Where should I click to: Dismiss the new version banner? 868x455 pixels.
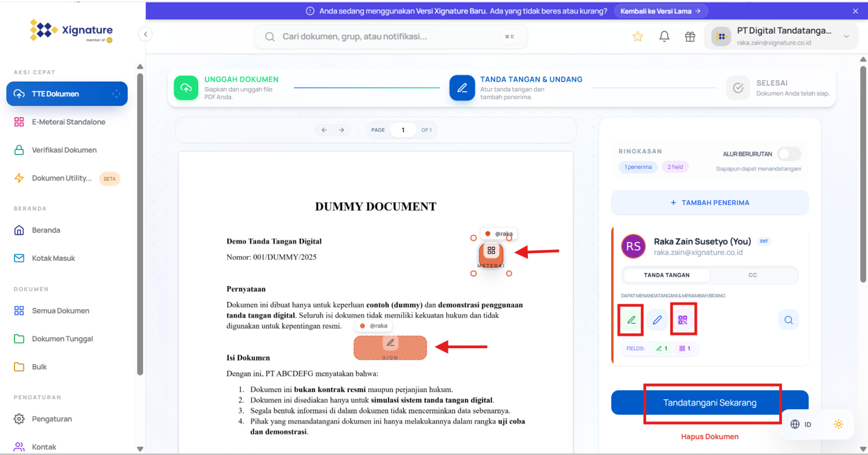coord(856,11)
